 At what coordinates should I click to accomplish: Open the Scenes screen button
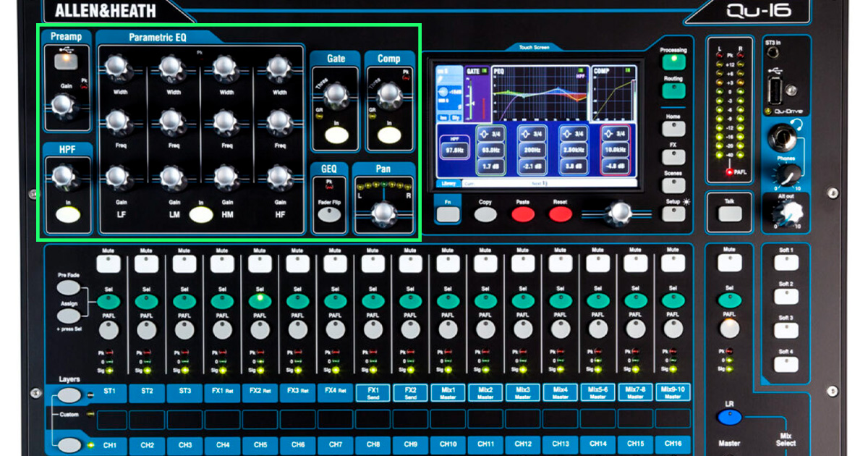point(673,186)
